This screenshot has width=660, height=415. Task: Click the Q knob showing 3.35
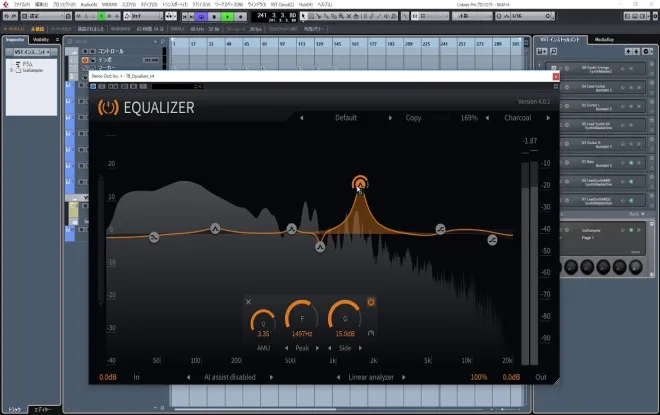[263, 322]
